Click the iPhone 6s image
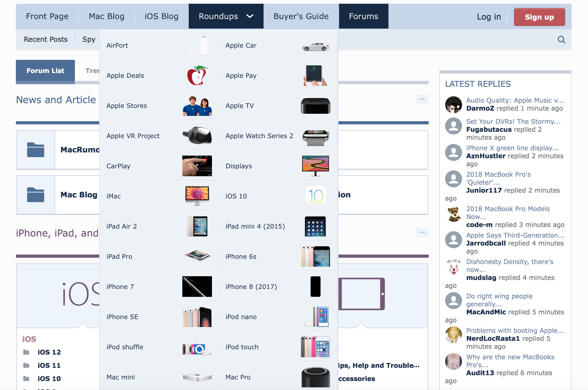Viewport: 588px width, 390px height. tap(315, 256)
